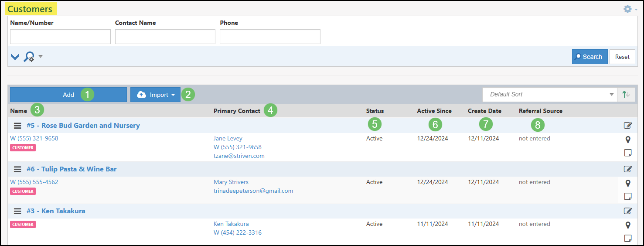Open the Rose Bud Garden and Nursery customer link

click(83, 126)
